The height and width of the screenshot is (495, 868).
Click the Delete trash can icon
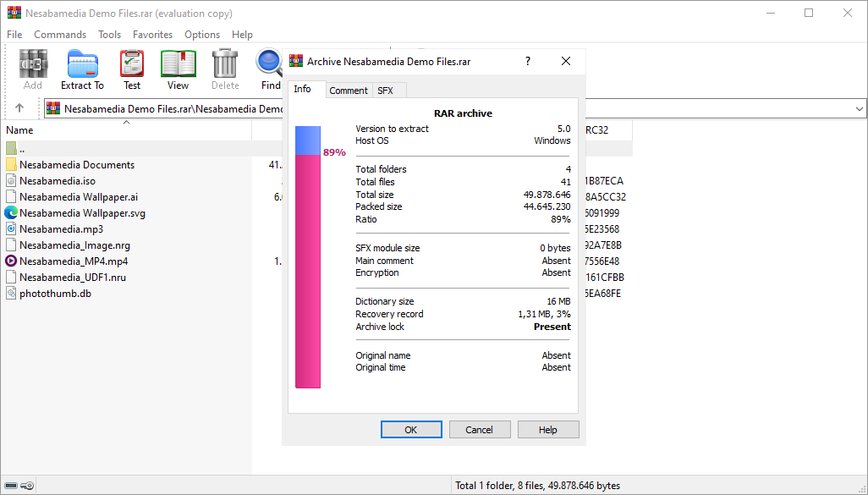pyautogui.click(x=225, y=68)
